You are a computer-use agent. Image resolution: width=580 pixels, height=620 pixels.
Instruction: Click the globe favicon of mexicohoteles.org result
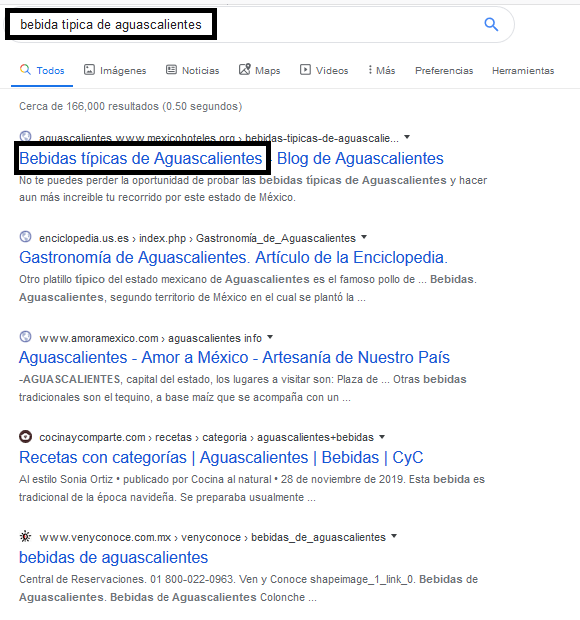coord(25,137)
